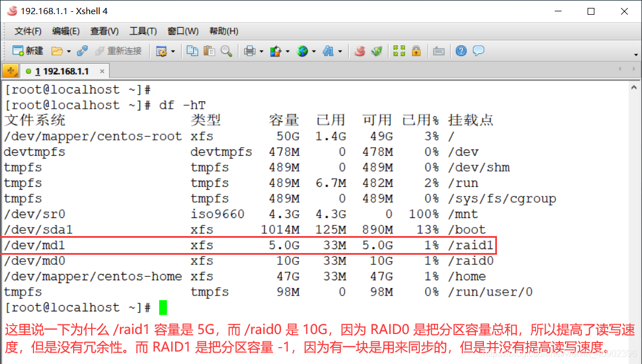Click the 新建 (New session) button
Screen dimensions: 642x364
pyautogui.click(x=27, y=51)
